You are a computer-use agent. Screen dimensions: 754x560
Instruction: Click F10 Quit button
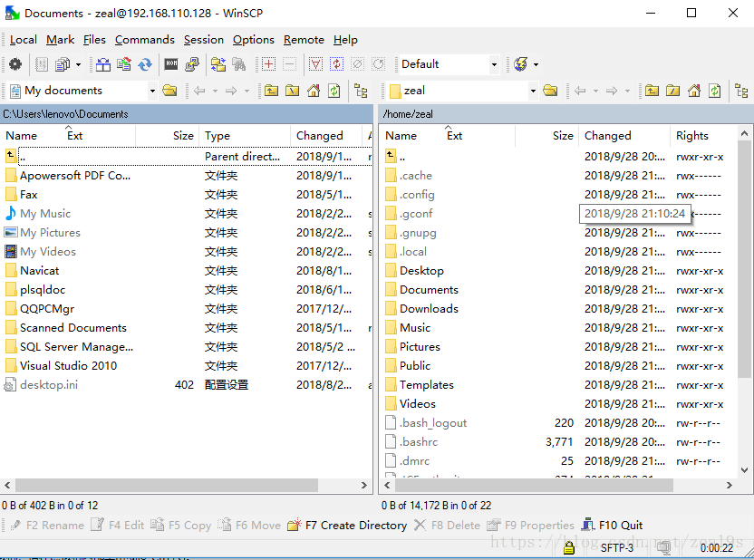pos(612,526)
